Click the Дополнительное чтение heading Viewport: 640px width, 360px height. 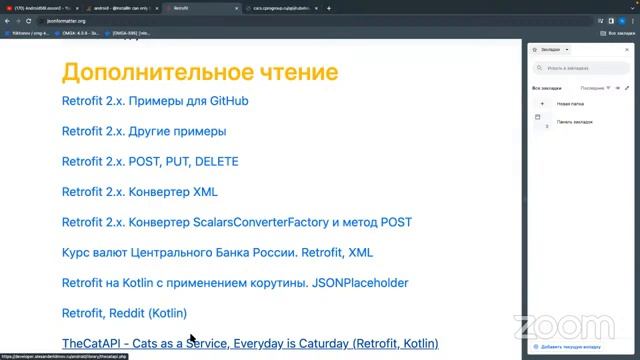coord(200,72)
